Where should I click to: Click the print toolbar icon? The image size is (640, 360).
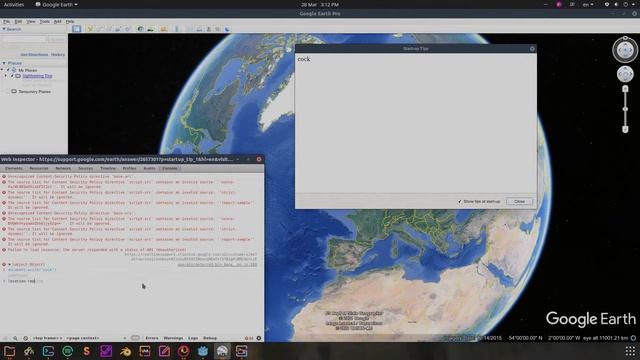[199, 29]
